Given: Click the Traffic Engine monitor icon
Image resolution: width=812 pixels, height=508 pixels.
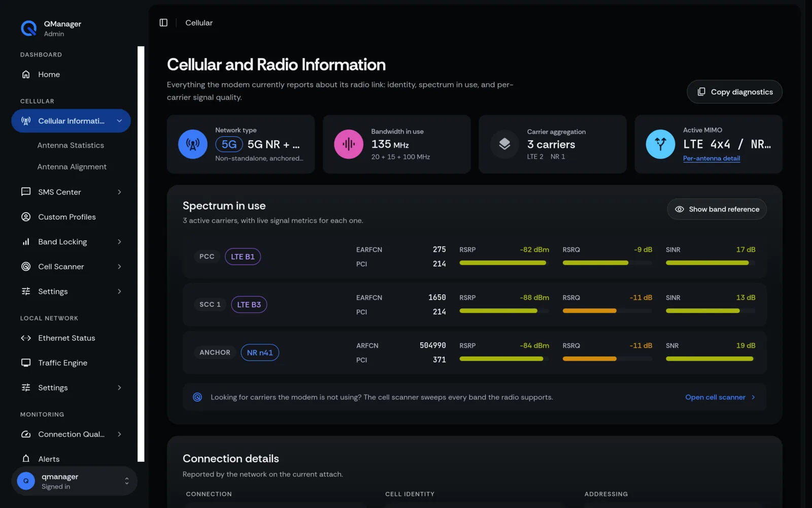Looking at the screenshot, I should click(26, 363).
